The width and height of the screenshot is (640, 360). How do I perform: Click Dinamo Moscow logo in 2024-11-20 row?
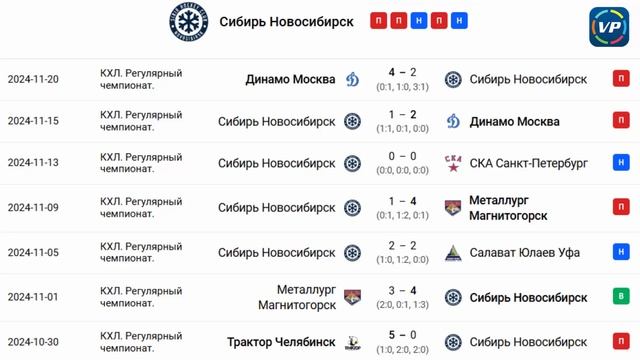pos(352,79)
